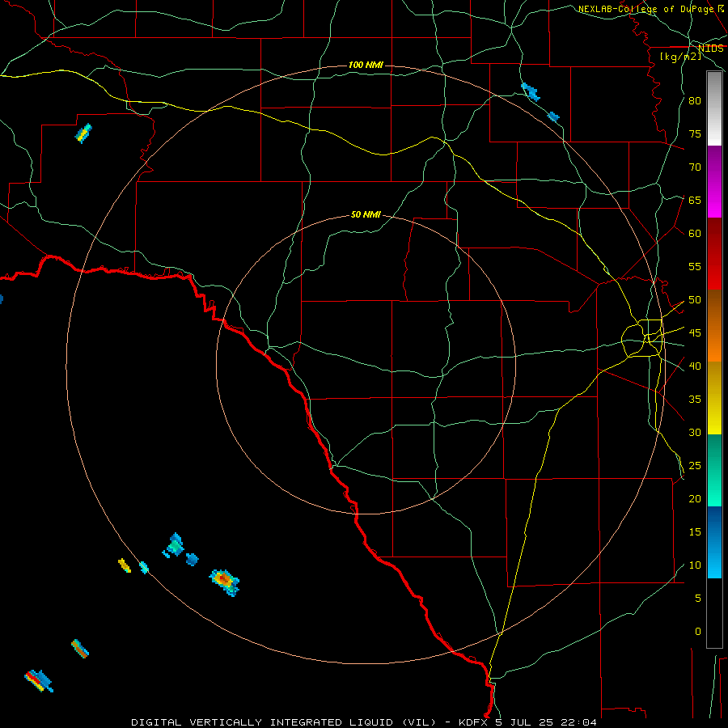Click the legend value '40'
This screenshot has height=728, width=728.
(x=695, y=366)
